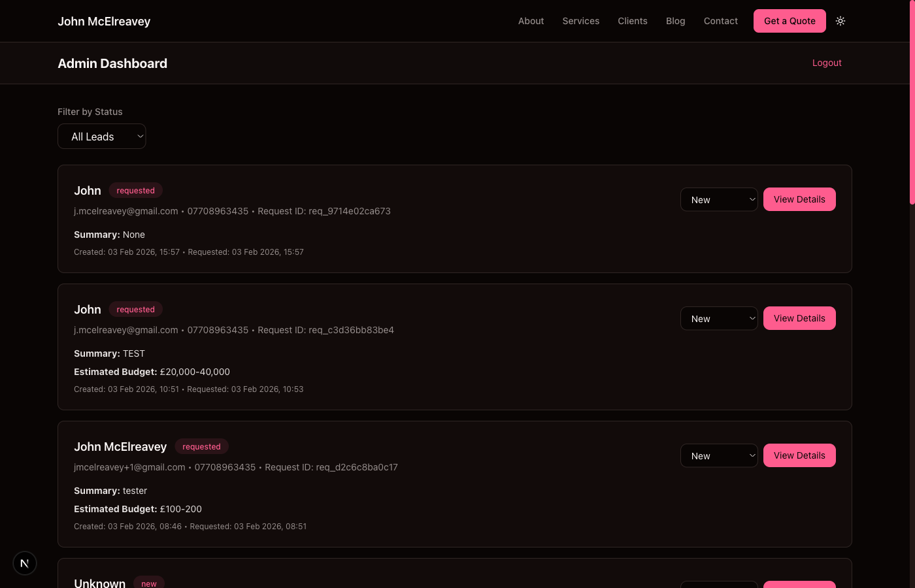Open the Next.js dev tools badge
The height and width of the screenshot is (588, 915).
24,563
